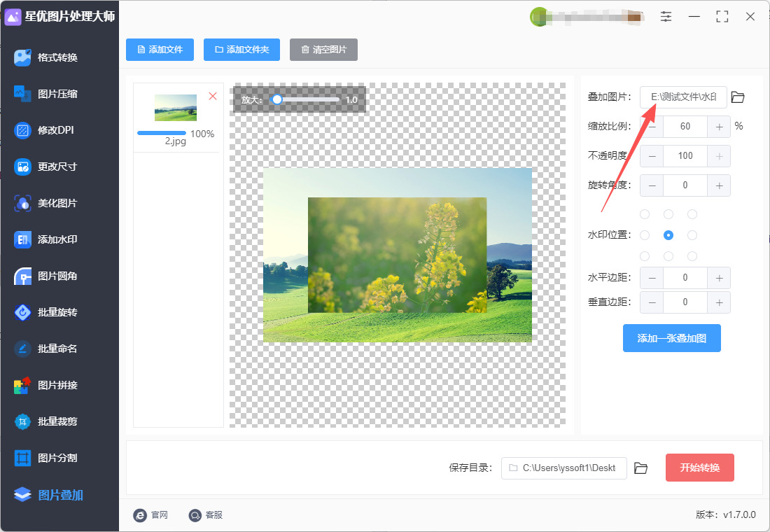Screen dimensions: 770x532
Task: Increase 水平边距 horizontal margin with plus
Action: 719,278
